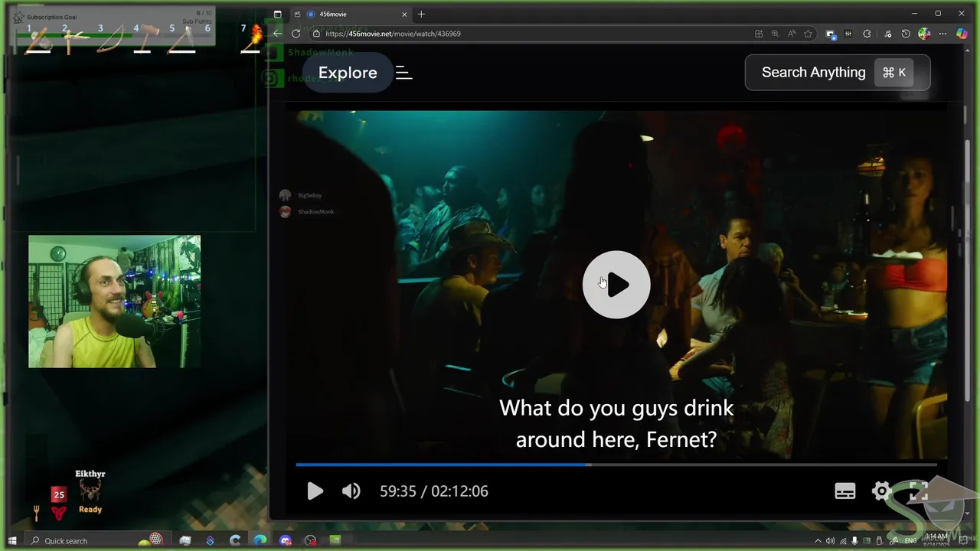Open Copilot sidebar icon
Screen dimensions: 980x551
(x=962, y=34)
